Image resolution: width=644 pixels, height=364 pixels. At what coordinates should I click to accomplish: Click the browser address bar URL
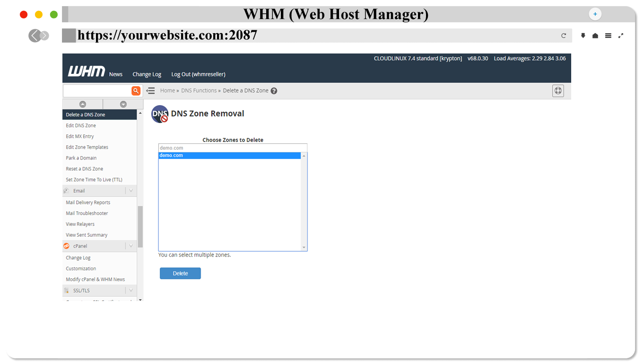[x=167, y=36]
